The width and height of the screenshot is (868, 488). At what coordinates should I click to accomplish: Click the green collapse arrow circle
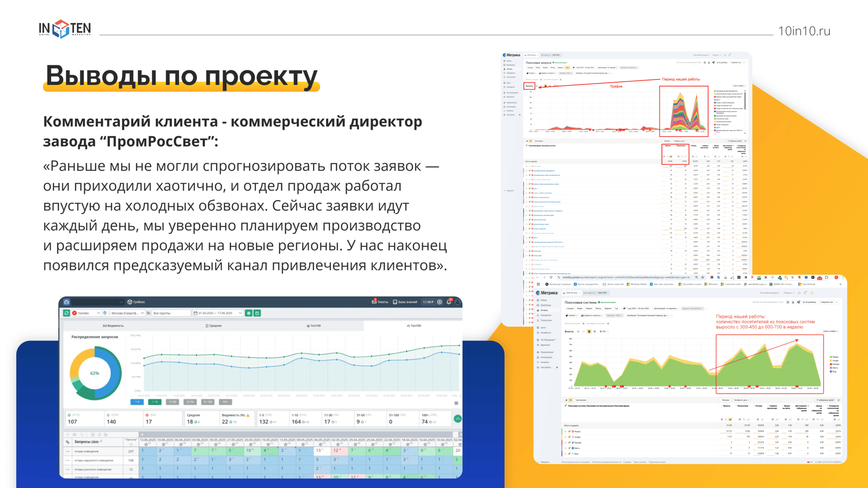[x=458, y=419]
